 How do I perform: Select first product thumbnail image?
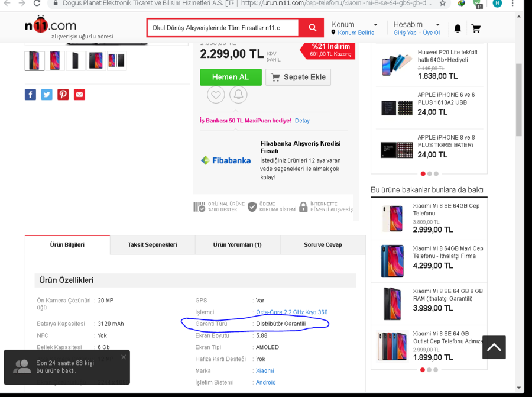[34, 61]
